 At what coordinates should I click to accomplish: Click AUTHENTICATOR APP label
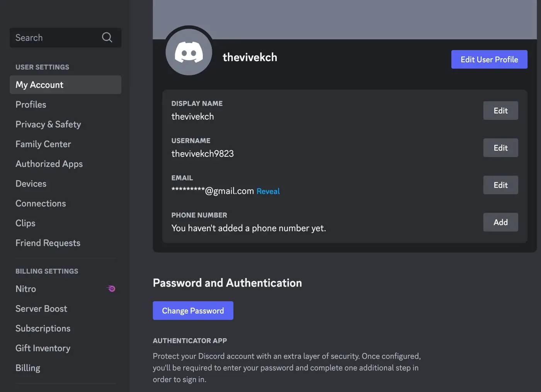(x=190, y=341)
